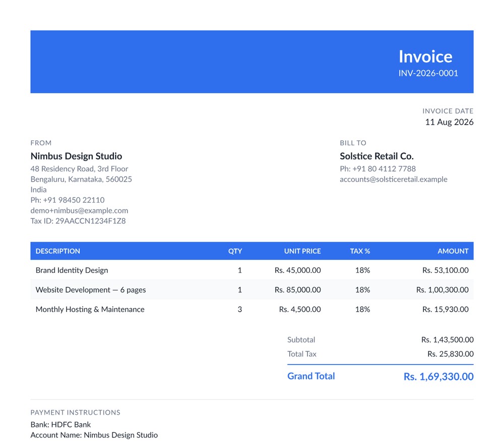Image resolution: width=504 pixels, height=442 pixels.
Task: Click the Invoice title in the header
Action: 425,57
